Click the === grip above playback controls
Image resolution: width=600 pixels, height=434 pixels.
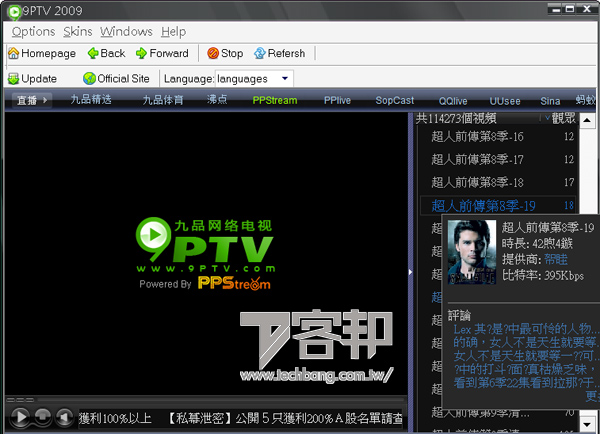click(x=20, y=400)
